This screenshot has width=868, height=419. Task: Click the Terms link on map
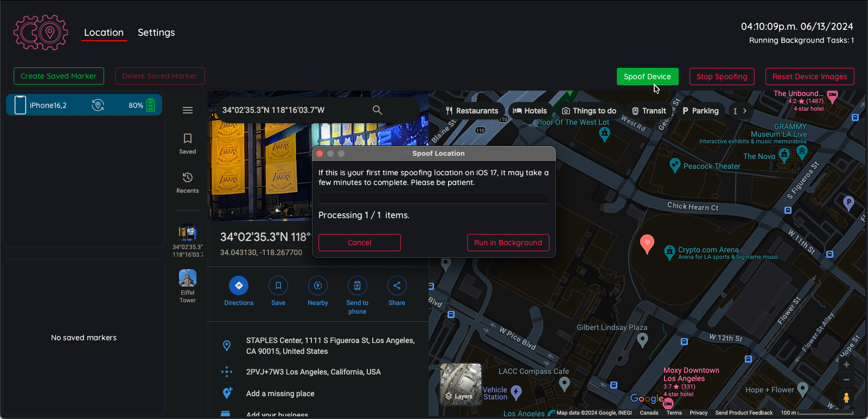(674, 413)
